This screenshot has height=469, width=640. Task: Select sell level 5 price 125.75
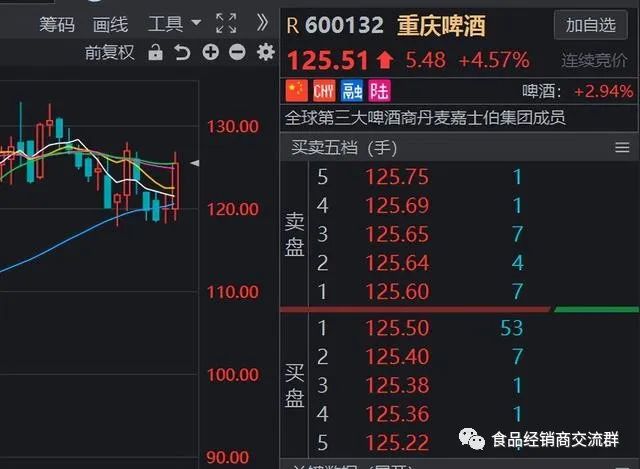[x=397, y=177]
